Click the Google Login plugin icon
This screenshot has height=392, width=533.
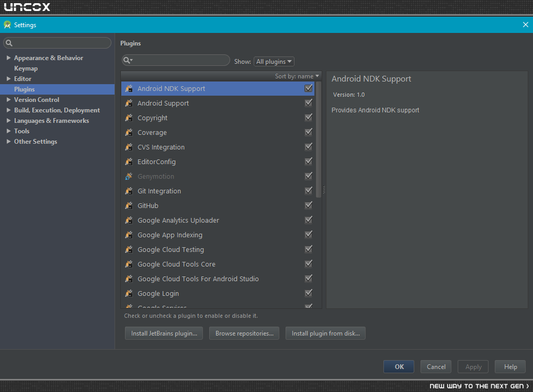pos(129,293)
